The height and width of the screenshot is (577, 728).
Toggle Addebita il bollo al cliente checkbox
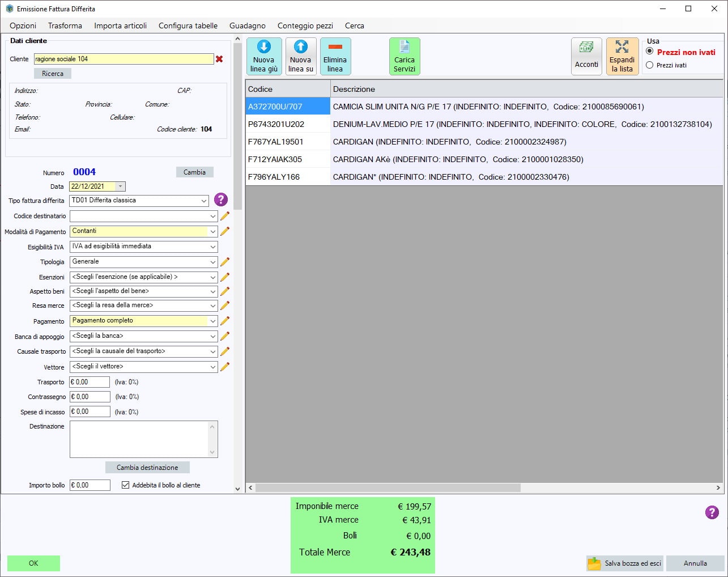point(126,485)
